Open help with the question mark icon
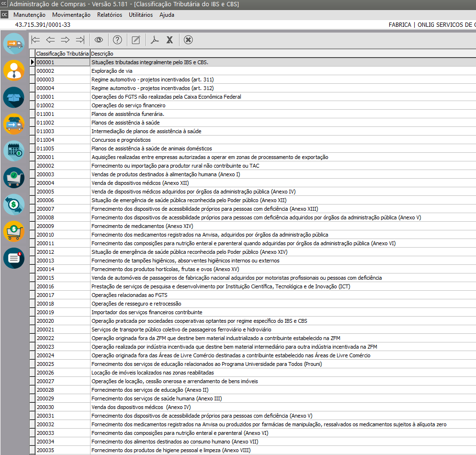The width and height of the screenshot is (476, 455). click(117, 40)
